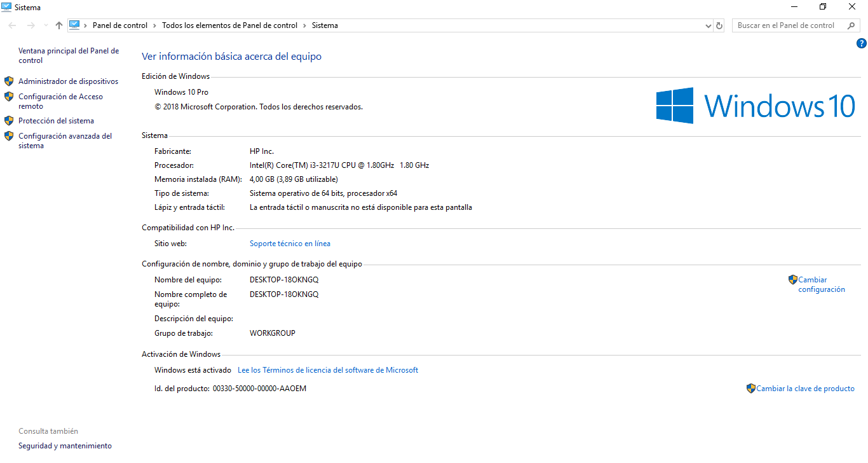Go up one level with the Up arrow
This screenshot has height=463, width=868.
tap(59, 25)
